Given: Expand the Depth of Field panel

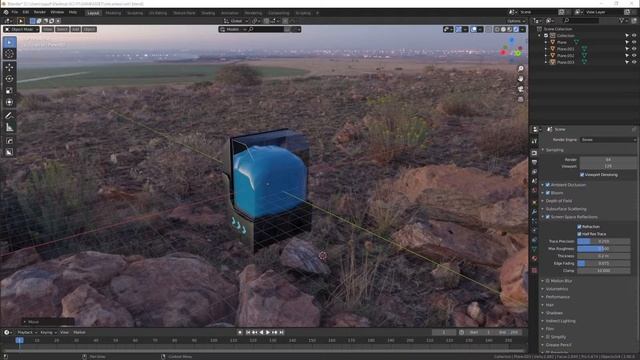Looking at the screenshot, I should coord(559,201).
